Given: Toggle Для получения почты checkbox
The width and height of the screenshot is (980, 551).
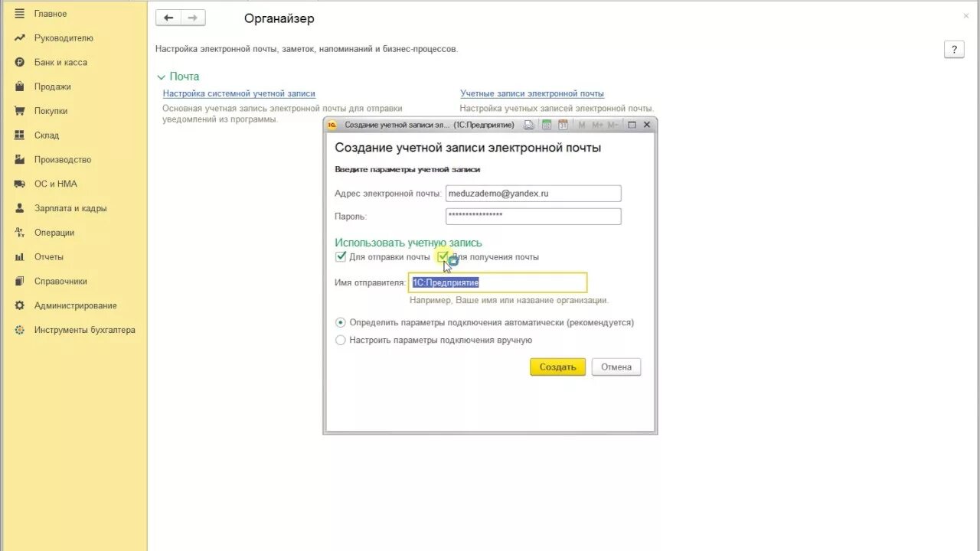Looking at the screenshot, I should tap(443, 257).
